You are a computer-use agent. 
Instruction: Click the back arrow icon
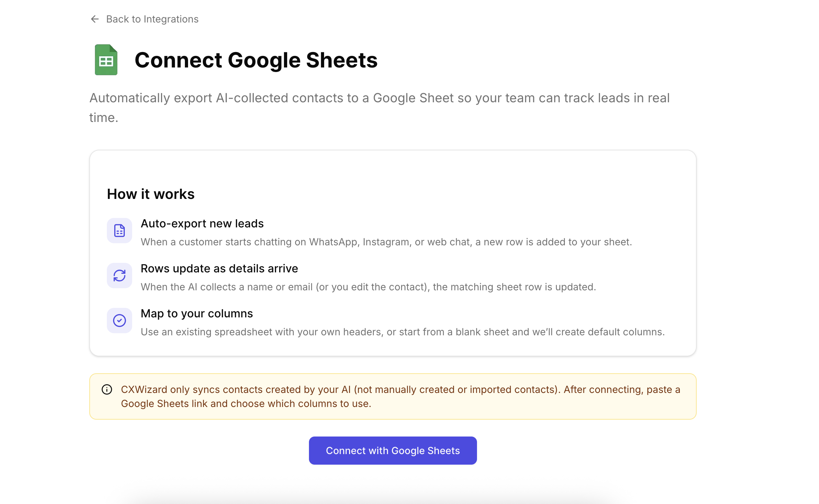click(x=95, y=19)
